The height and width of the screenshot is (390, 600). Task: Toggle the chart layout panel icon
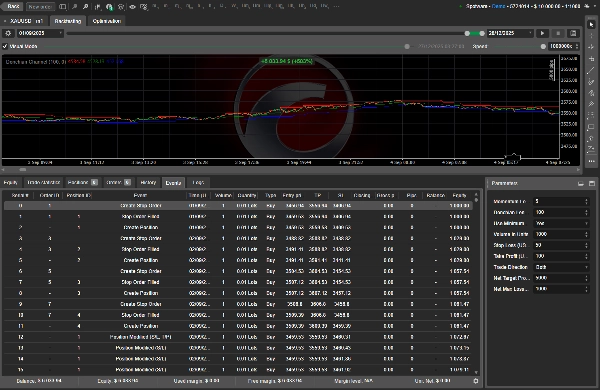click(x=63, y=7)
